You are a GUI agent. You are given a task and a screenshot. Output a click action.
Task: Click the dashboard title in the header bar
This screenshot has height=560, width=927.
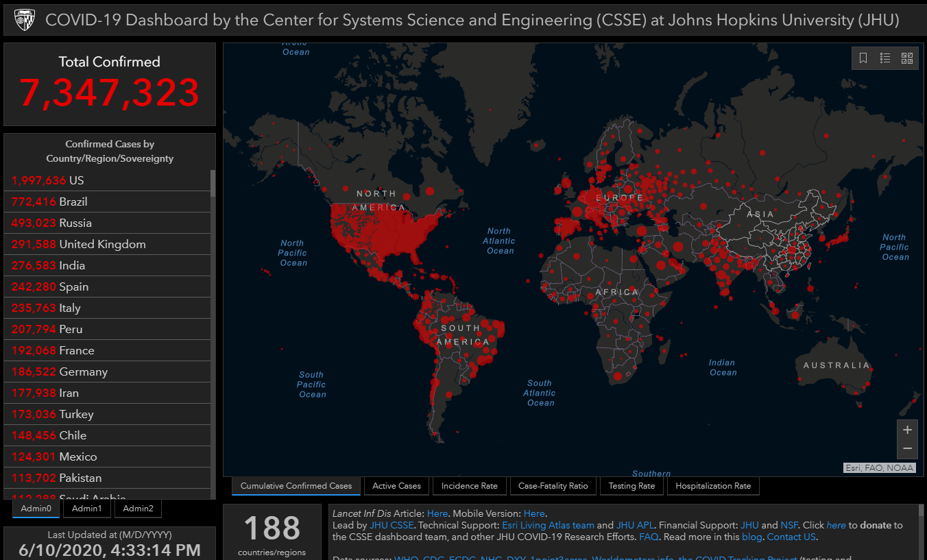(x=472, y=20)
